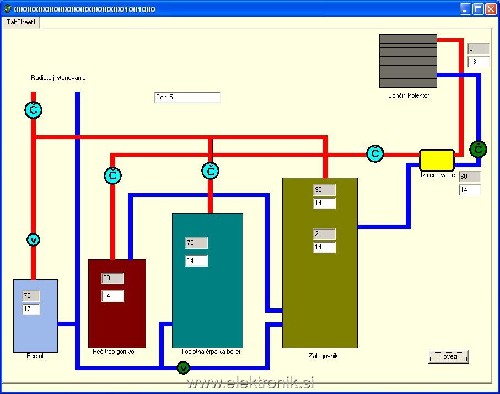Click the light blue boiler tank
The image size is (500, 394).
35,316
